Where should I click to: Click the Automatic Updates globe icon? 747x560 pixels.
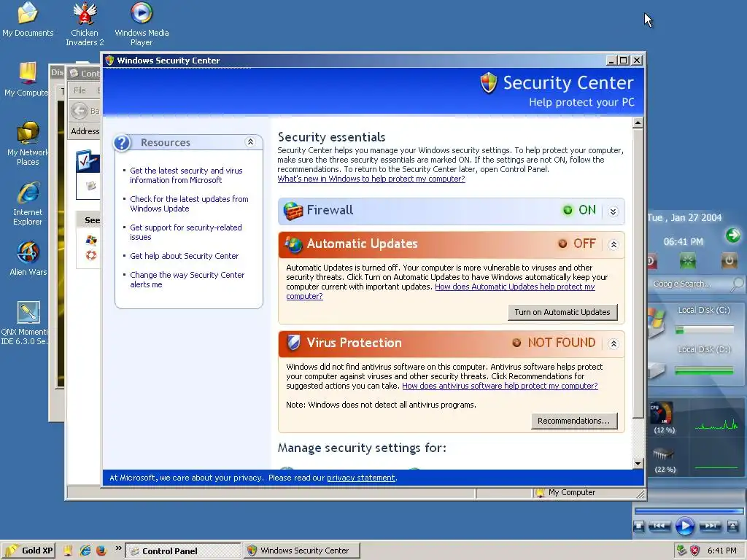coord(293,244)
